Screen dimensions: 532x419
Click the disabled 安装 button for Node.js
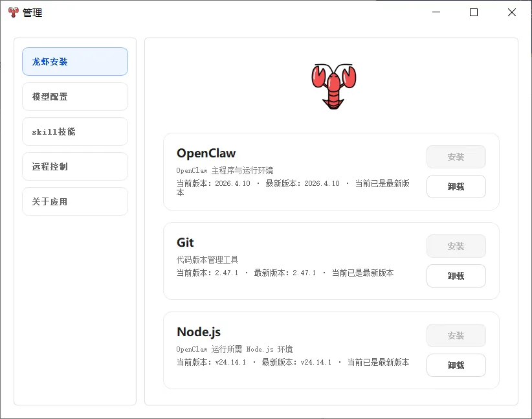pyautogui.click(x=456, y=335)
